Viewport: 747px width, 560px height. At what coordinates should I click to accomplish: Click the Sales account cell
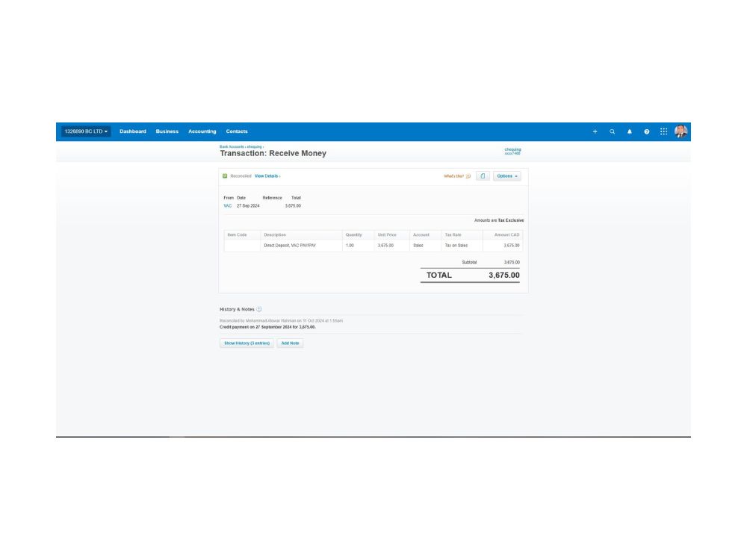[x=424, y=246]
